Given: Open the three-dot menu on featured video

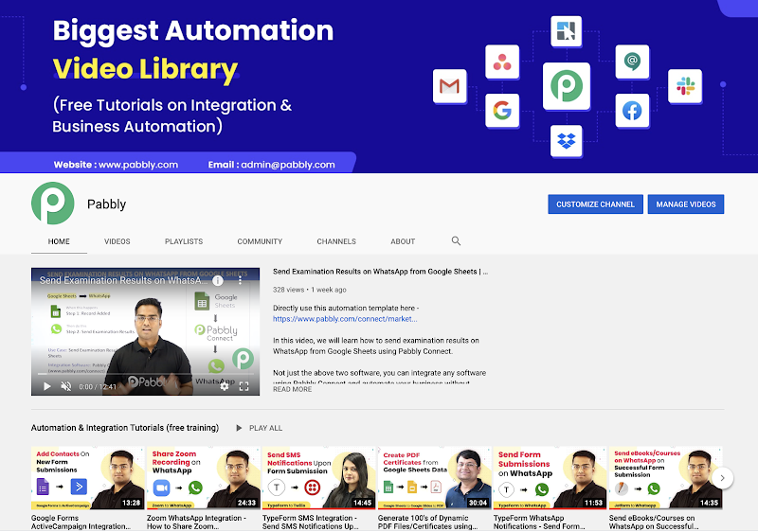Looking at the screenshot, I should point(240,280).
